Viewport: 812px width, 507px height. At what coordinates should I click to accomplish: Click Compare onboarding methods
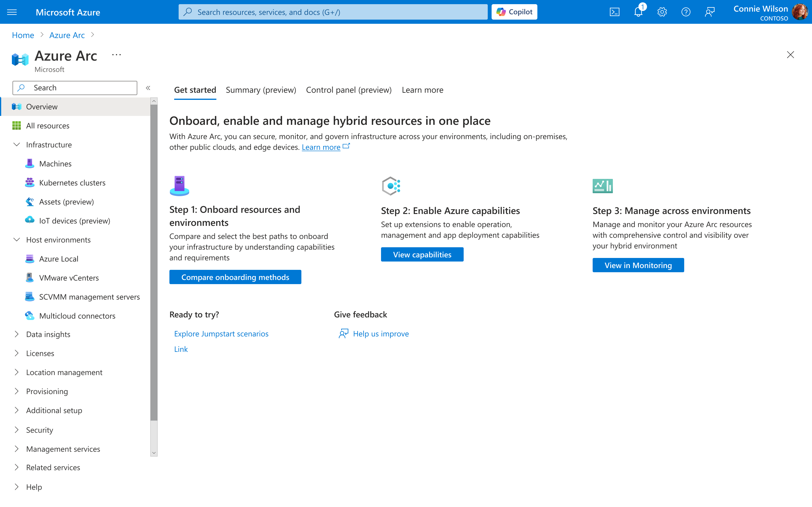point(235,277)
